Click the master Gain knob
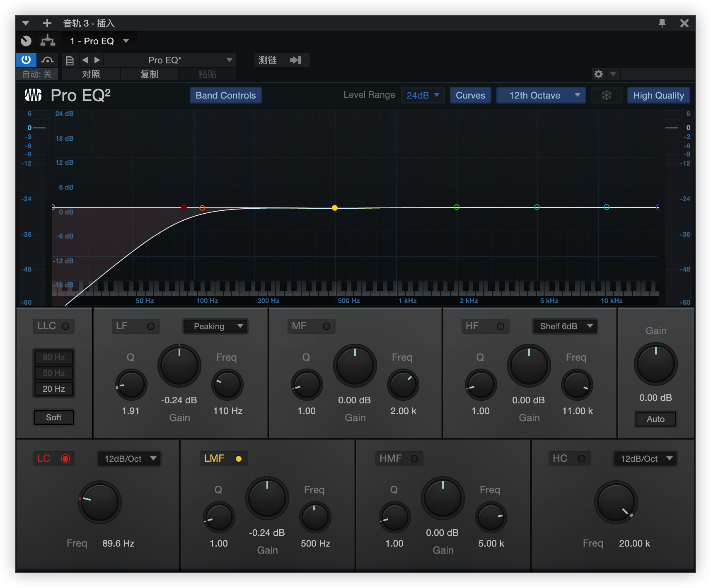711x588 pixels. 655,364
